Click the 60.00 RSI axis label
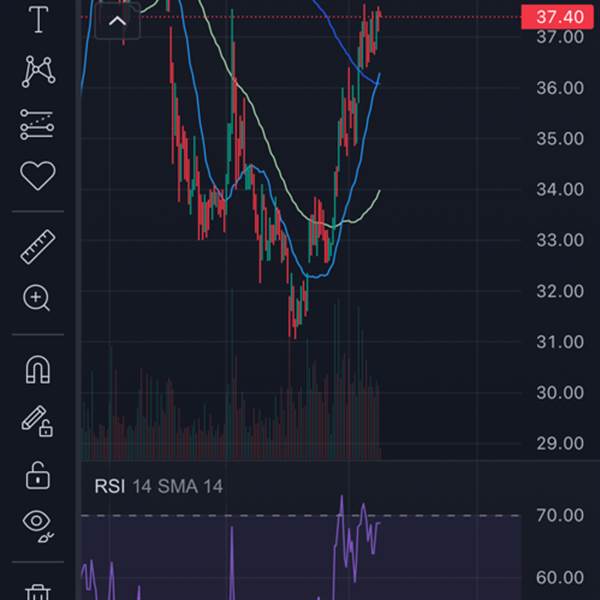Viewport: 600px width, 600px height. 560,577
